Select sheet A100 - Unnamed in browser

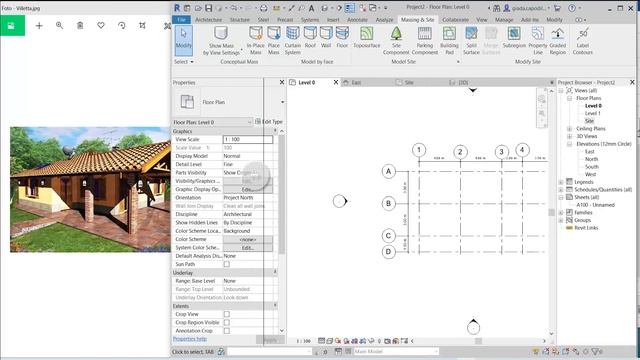pos(596,205)
